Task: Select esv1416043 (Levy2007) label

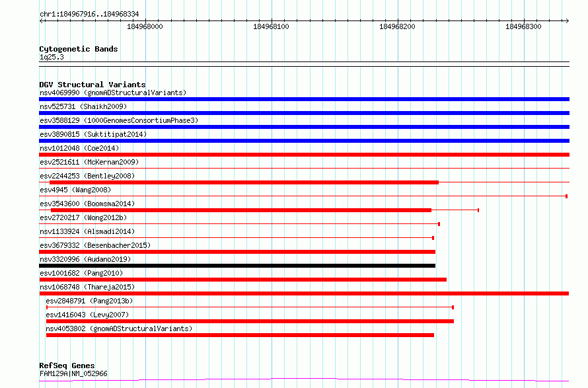Action: point(87,315)
